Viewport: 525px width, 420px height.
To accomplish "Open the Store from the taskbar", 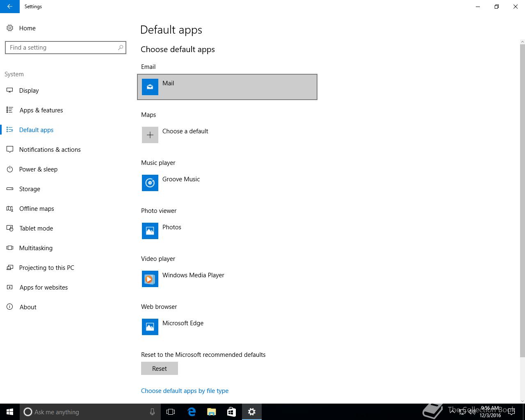I will coord(231,412).
